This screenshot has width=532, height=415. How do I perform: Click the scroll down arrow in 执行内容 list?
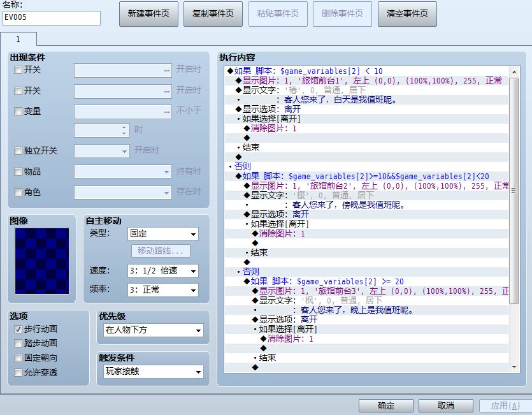(514, 367)
